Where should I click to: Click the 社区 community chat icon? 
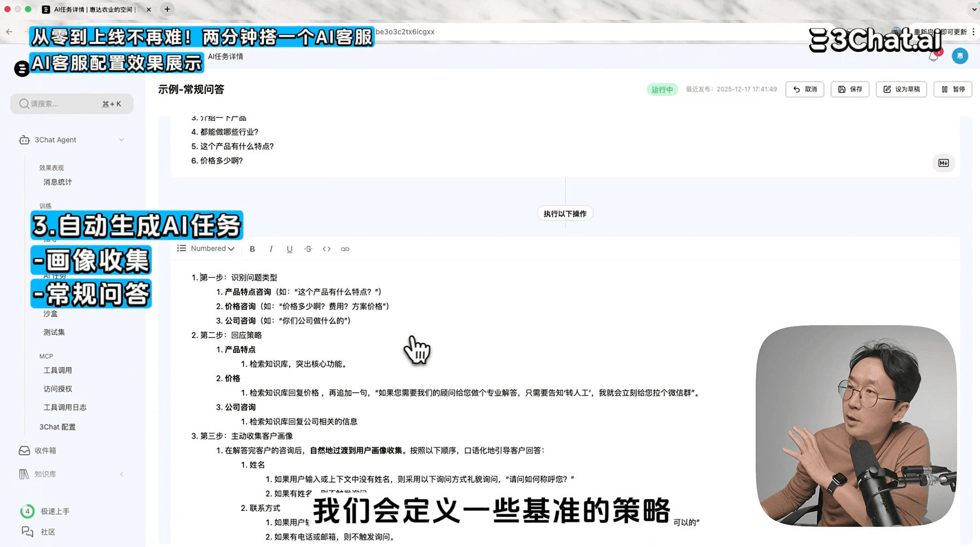coord(27,532)
